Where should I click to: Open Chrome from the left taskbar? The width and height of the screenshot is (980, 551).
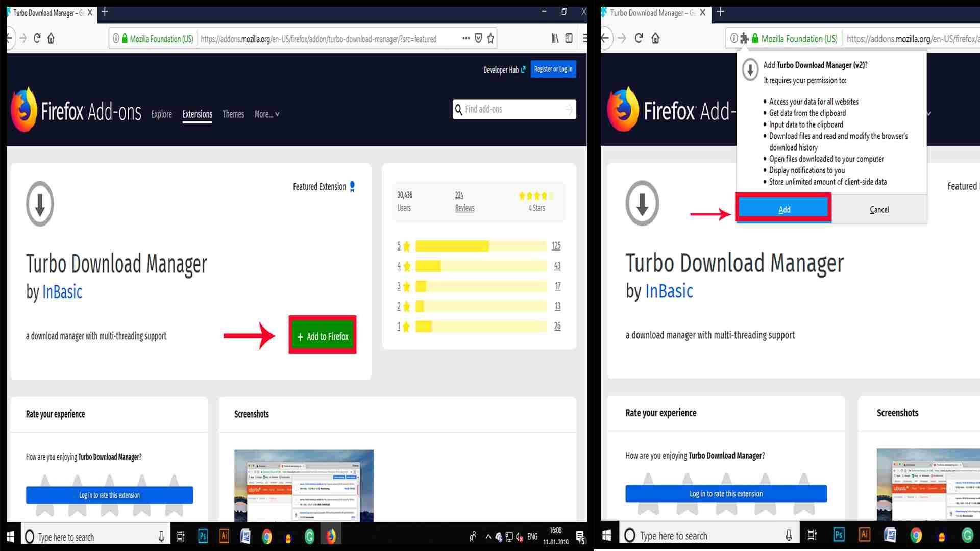coord(266,536)
